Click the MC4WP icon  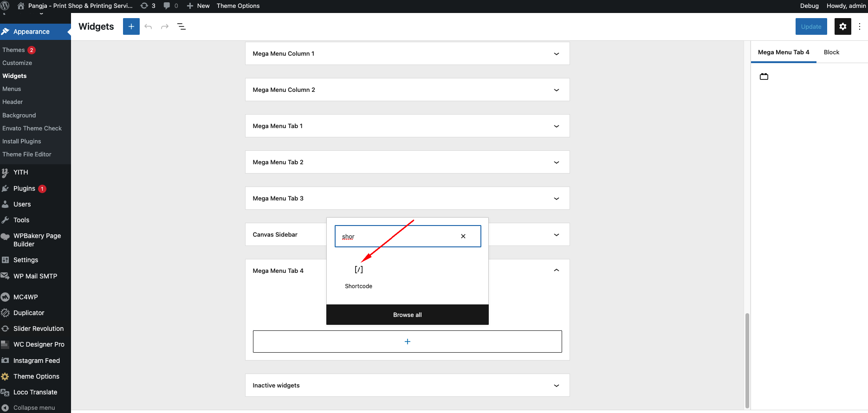click(5, 297)
